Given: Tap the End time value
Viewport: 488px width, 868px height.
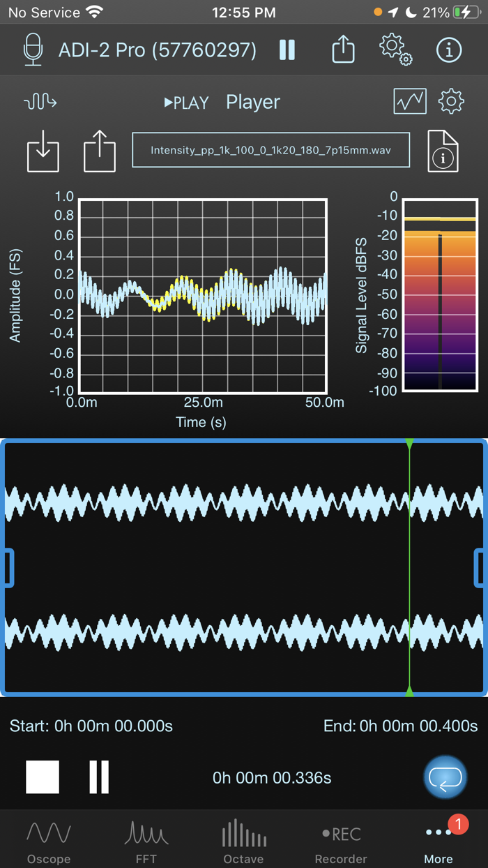Looking at the screenshot, I should pos(401,726).
